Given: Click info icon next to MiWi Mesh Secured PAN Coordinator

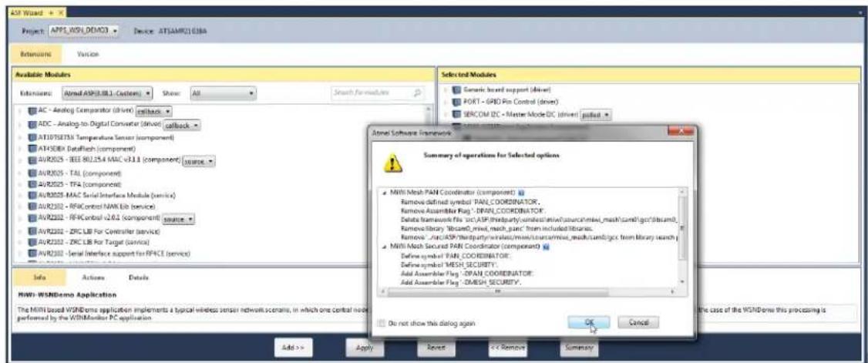Looking at the screenshot, I should [545, 247].
